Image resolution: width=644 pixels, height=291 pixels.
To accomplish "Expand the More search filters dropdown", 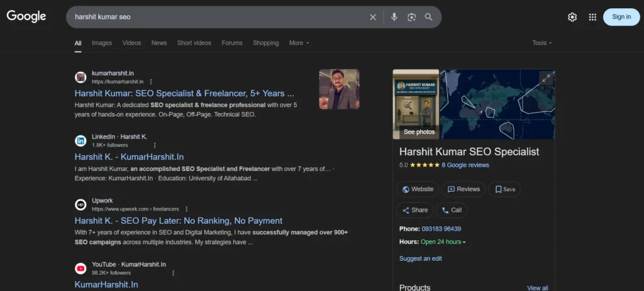I will coord(299,43).
